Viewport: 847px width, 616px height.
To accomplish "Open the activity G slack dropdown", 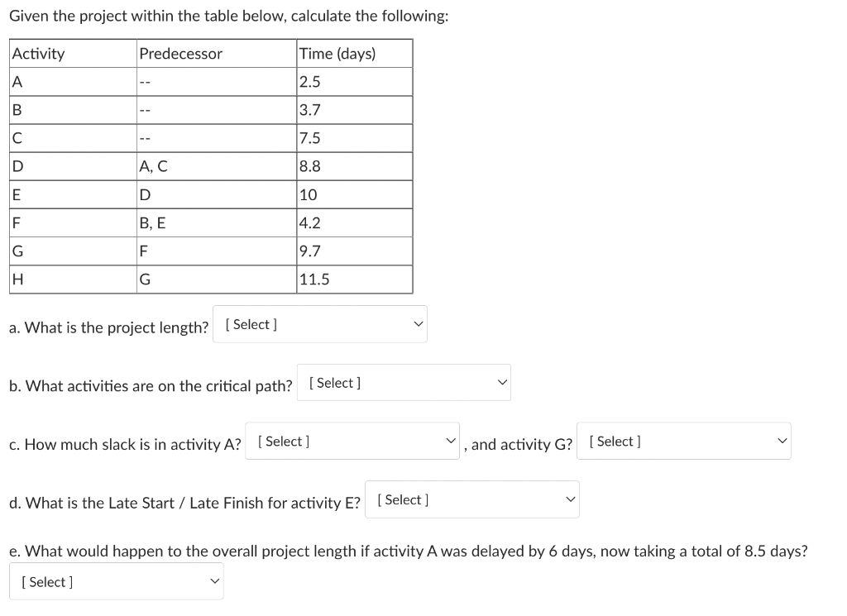I will coord(683,441).
